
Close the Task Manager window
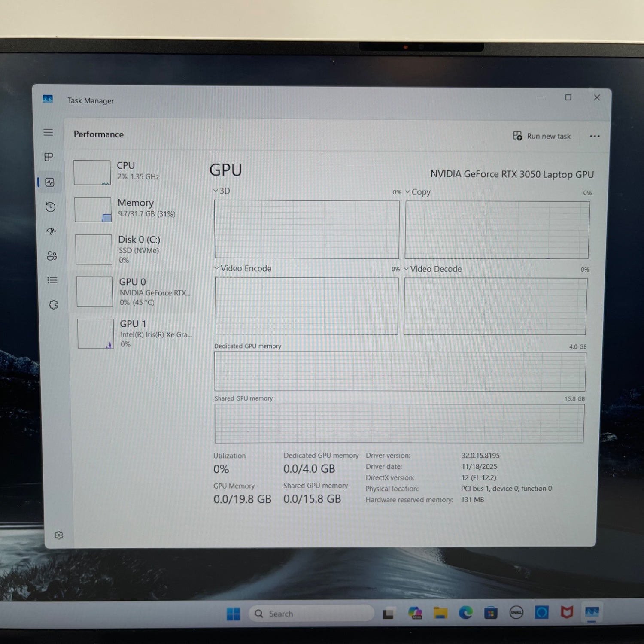tap(597, 98)
